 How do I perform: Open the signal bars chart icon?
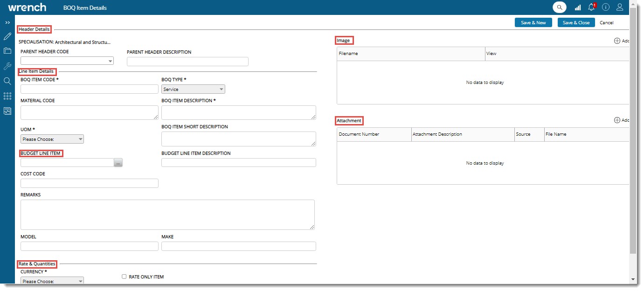[x=578, y=7]
